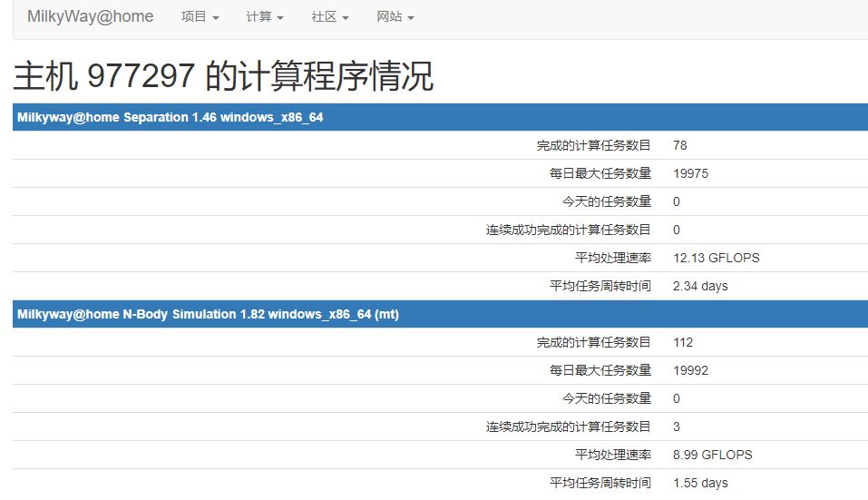Click 每日最大任务数量 label under N-Body Simulation
The width and height of the screenshot is (868, 500).
click(x=600, y=371)
